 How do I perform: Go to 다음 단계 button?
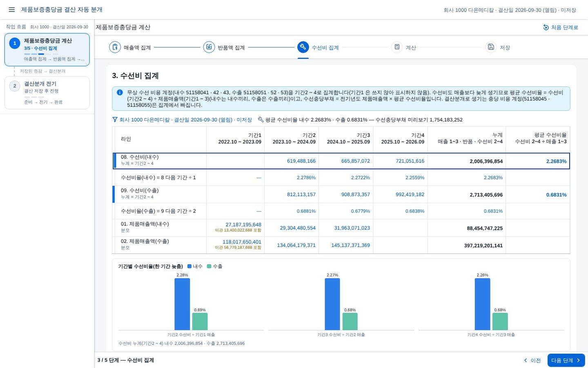[566, 360]
